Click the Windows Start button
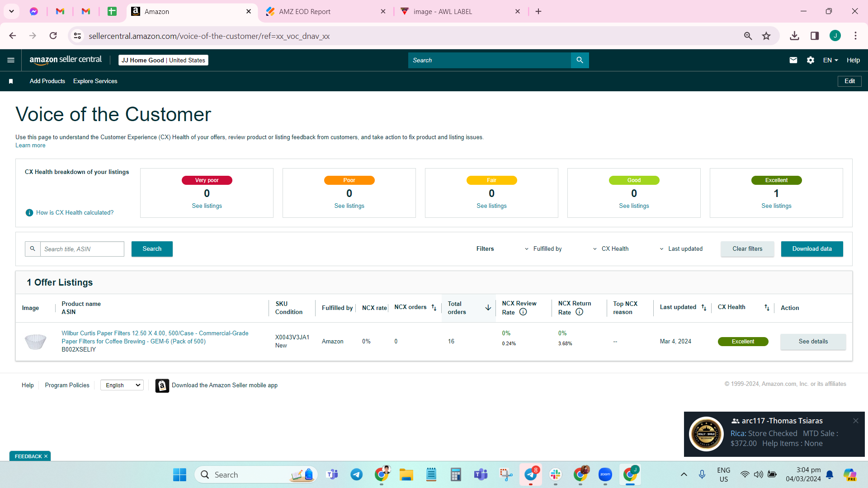868x488 pixels. 179,474
